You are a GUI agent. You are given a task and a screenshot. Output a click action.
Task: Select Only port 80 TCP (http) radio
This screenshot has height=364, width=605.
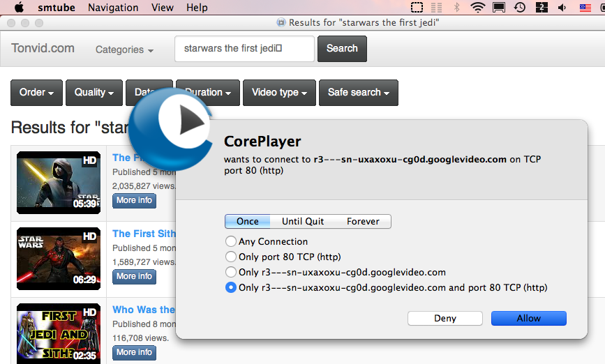tap(231, 257)
